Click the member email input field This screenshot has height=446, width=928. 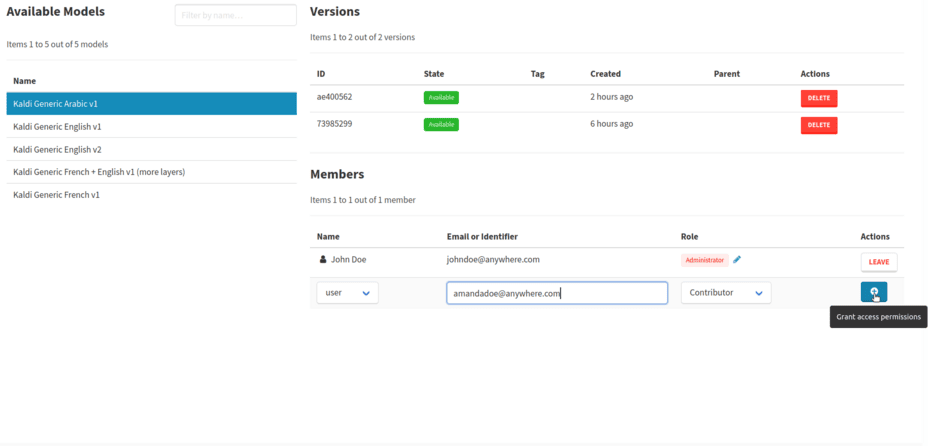pyautogui.click(x=557, y=293)
